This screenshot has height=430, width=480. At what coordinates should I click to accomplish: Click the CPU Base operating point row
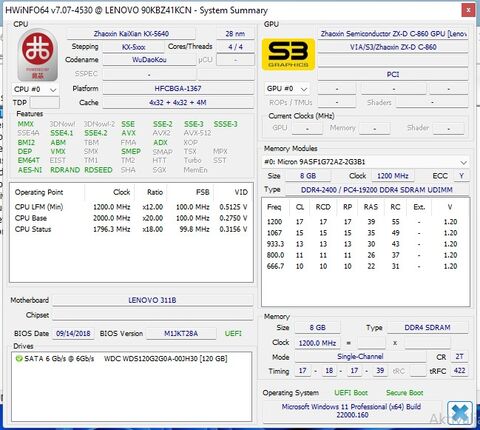(x=131, y=218)
